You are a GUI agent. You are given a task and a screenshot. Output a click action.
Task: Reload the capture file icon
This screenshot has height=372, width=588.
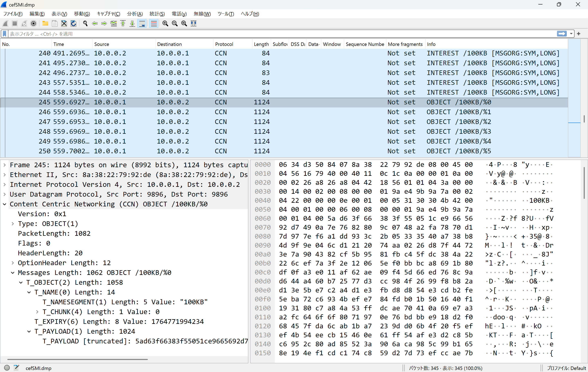pos(73,23)
